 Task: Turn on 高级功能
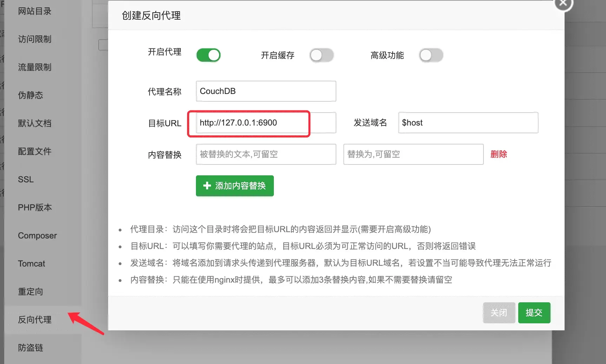[431, 55]
